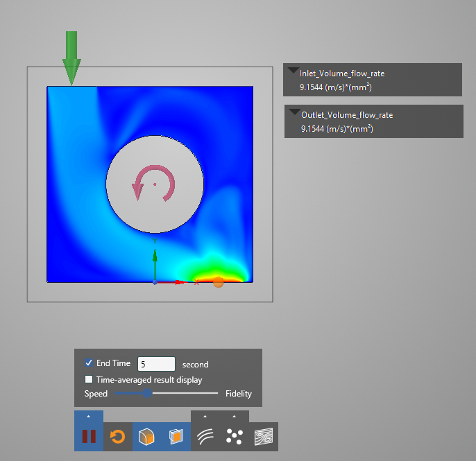Restart the simulation with the orange reset icon
This screenshot has height=461, width=476.
pos(117,437)
